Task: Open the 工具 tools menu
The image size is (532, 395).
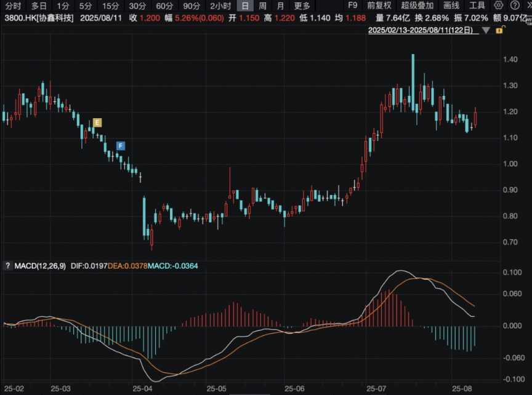Action: click(x=477, y=6)
